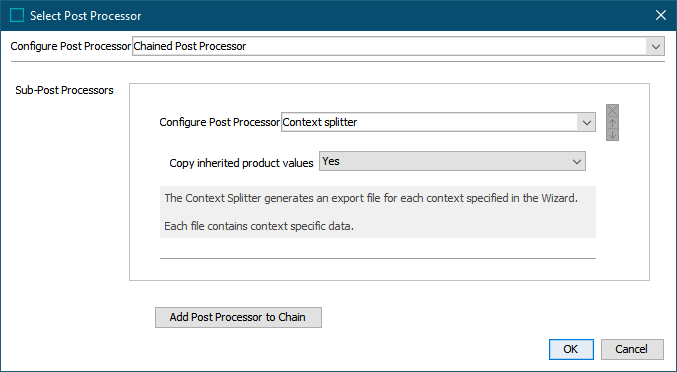
Task: Close the Select Post Processor dialog
Action: coord(661,16)
